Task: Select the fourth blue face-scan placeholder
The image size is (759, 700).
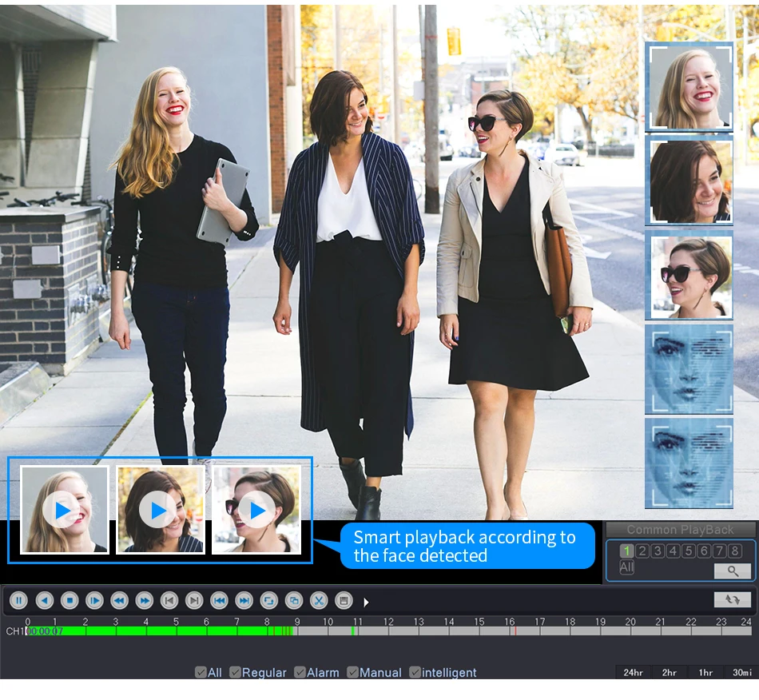Action: click(689, 369)
